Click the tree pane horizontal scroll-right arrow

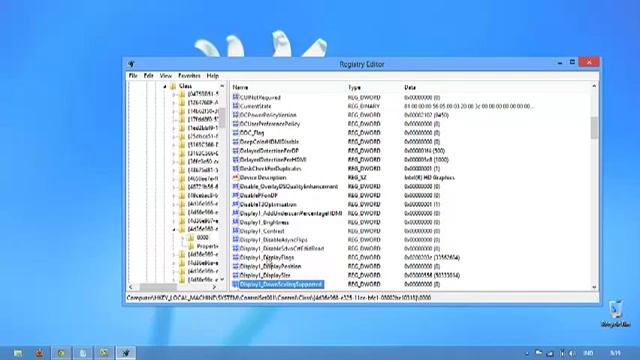215,287
